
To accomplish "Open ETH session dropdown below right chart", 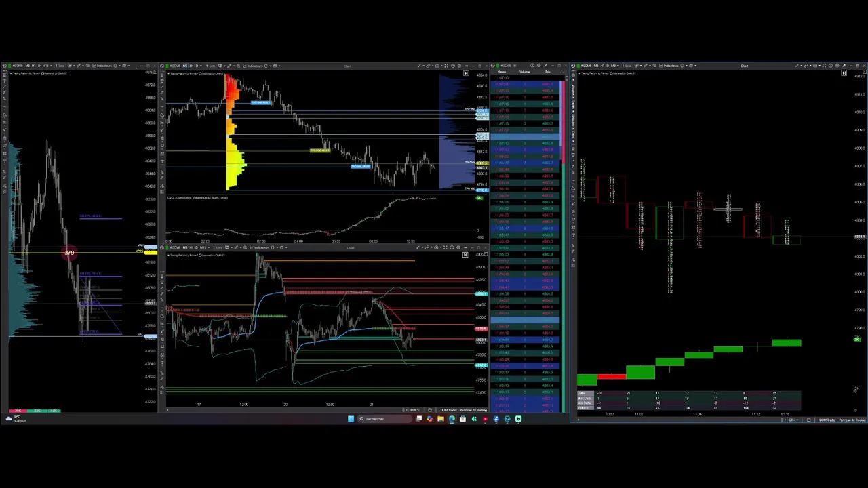I will [793, 420].
